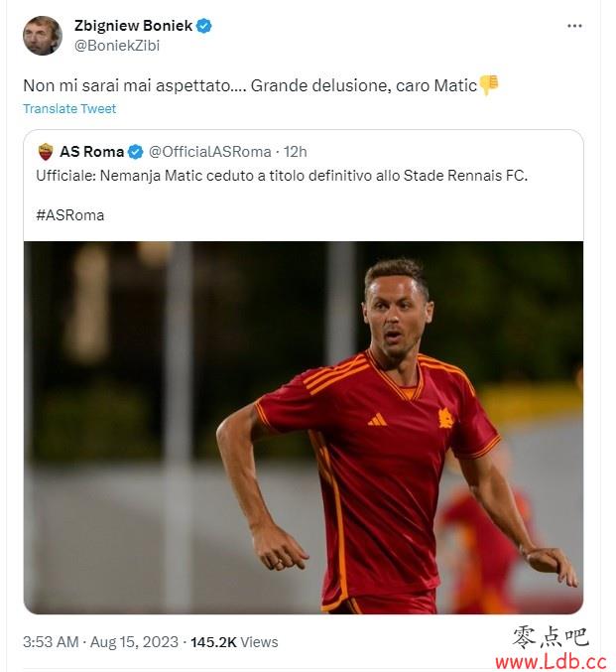This screenshot has width=616, height=672.
Task: Open the Zbigniew Boniek display name
Action: (134, 26)
